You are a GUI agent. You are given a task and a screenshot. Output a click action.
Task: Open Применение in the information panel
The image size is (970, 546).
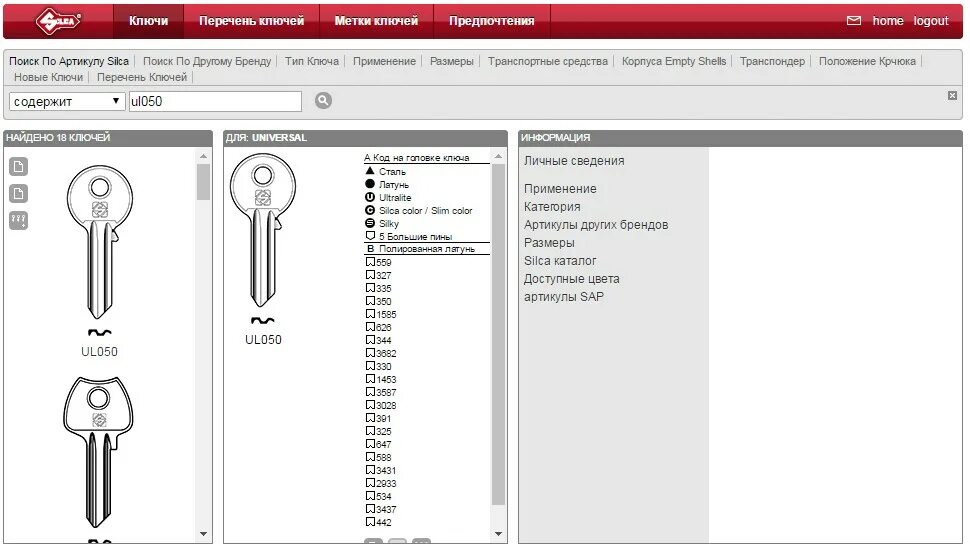pyautogui.click(x=560, y=189)
